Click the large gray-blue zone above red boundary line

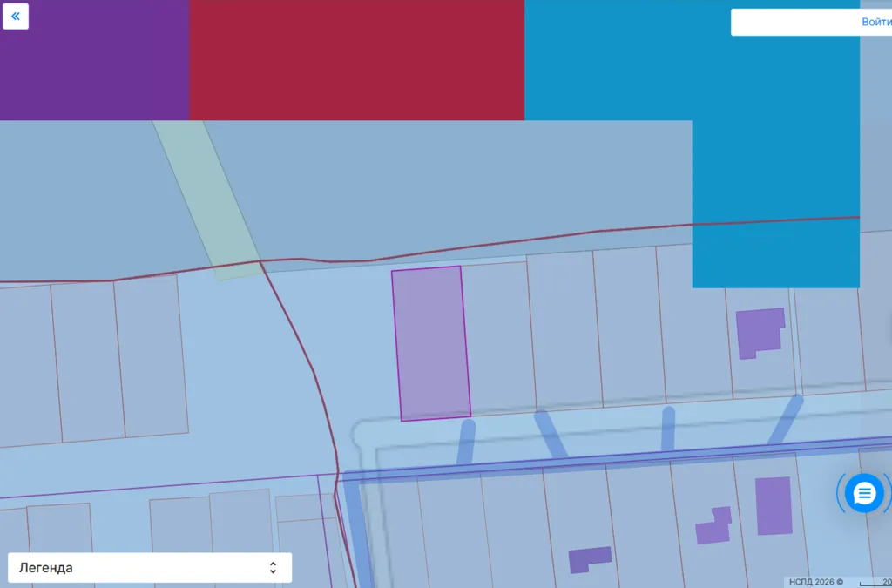[x=436, y=183]
